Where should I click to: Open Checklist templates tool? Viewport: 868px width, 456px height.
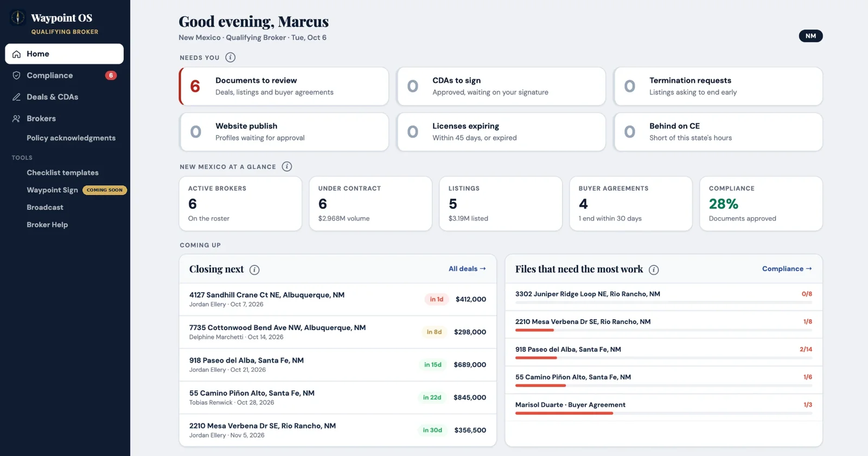pyautogui.click(x=62, y=173)
